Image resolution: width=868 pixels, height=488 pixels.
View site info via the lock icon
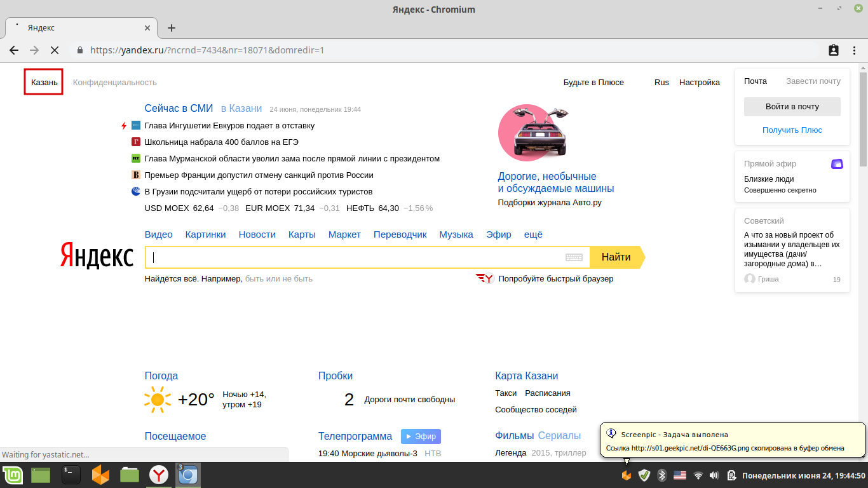pos(80,50)
